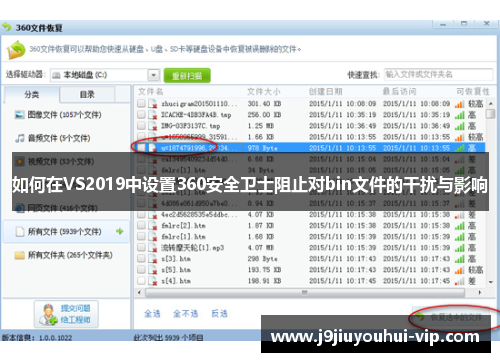Image resolution: width=500 pixels, height=362 pixels.
Task: Click the all-files blank page icon
Action: [20, 231]
